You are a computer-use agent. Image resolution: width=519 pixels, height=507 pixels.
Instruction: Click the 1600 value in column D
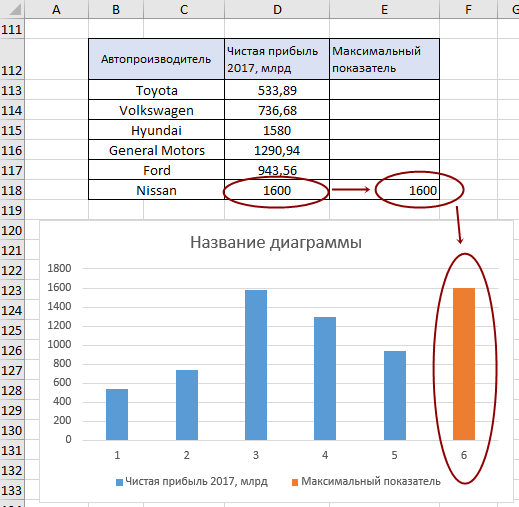pos(277,190)
